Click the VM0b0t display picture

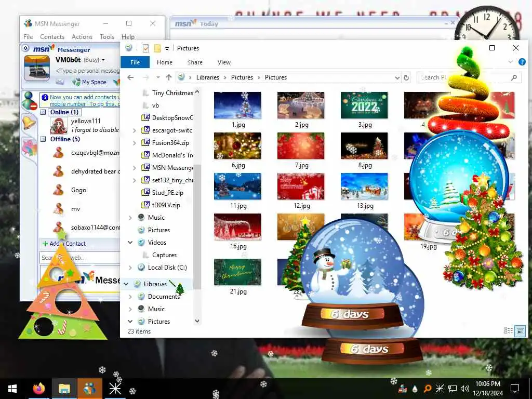coord(37,68)
